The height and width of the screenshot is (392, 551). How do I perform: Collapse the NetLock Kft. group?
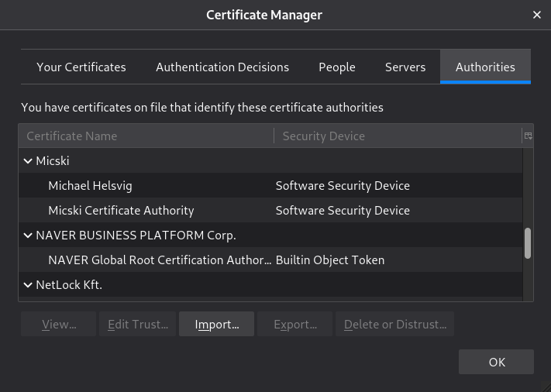pyautogui.click(x=28, y=285)
